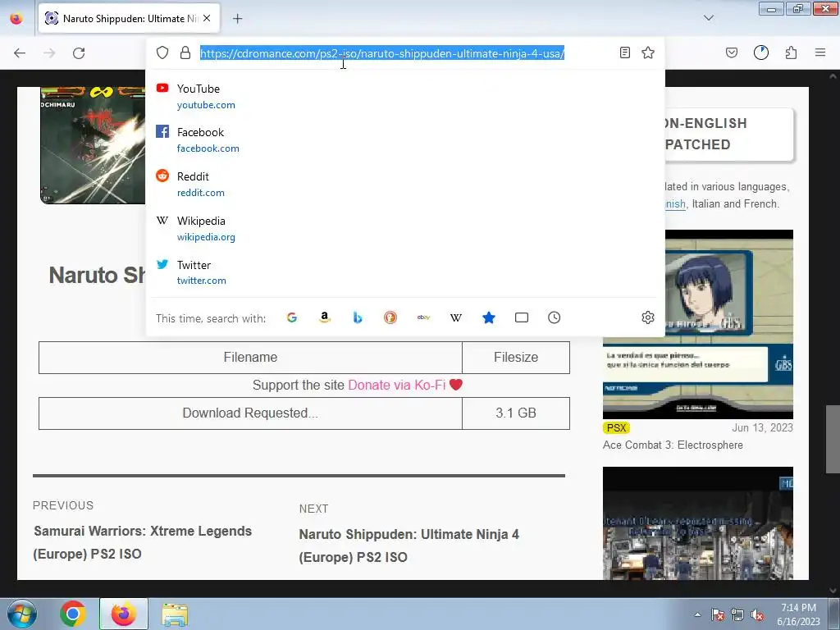Search only in History
Viewport: 840px width, 630px height.
555,317
